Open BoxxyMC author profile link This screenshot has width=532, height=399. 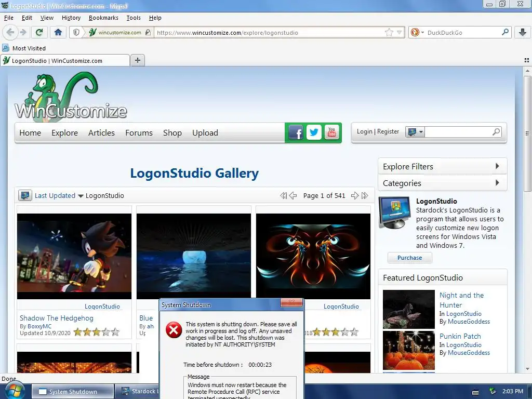pos(39,326)
